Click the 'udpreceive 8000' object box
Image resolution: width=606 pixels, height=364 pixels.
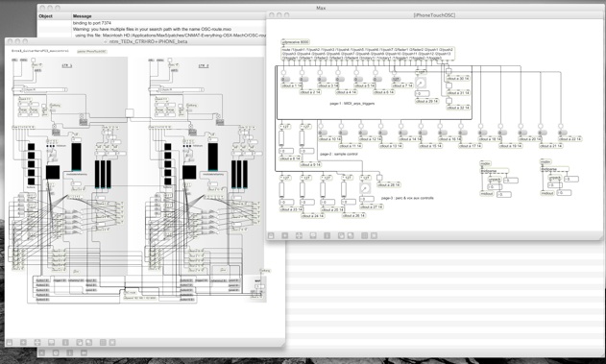click(296, 41)
